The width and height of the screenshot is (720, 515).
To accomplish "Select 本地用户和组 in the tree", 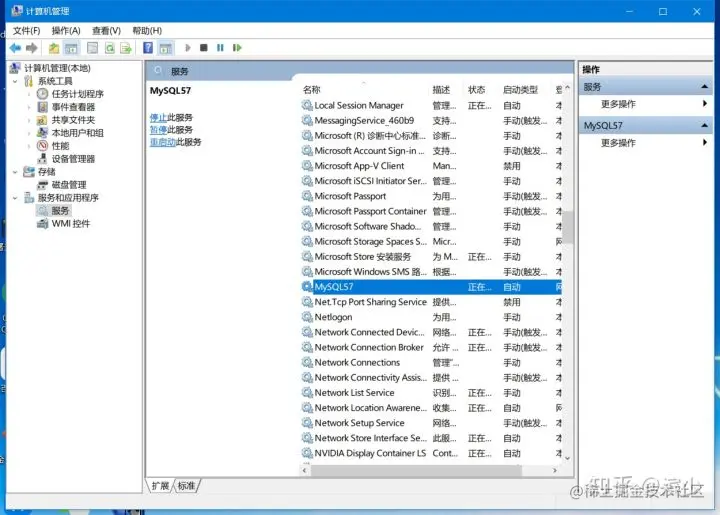I will pyautogui.click(x=77, y=133).
